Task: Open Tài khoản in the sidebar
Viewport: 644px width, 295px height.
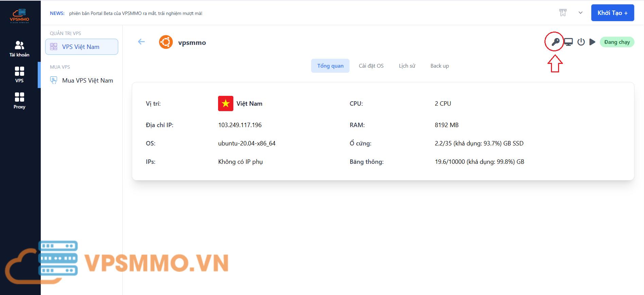Action: click(x=19, y=49)
